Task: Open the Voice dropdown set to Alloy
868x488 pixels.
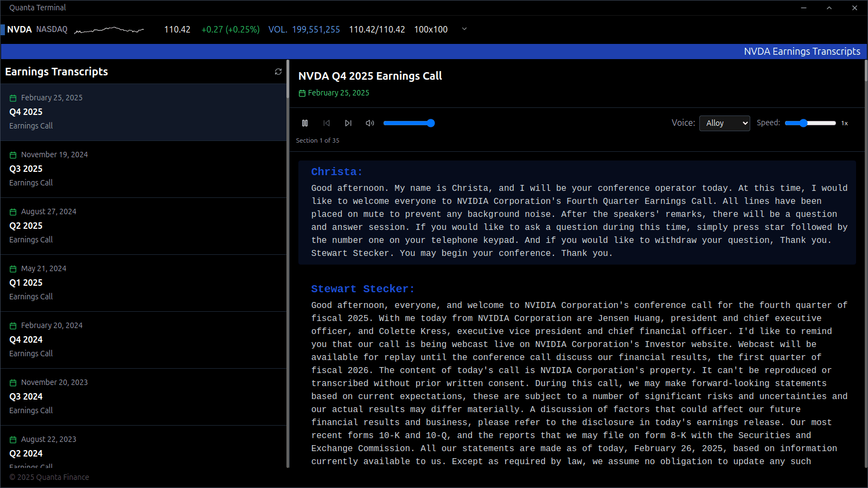Action: tap(725, 123)
